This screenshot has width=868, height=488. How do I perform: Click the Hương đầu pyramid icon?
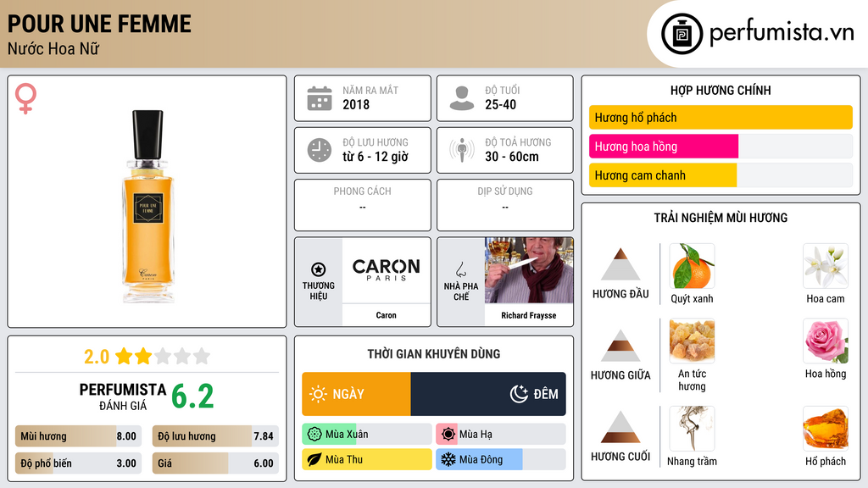(x=620, y=264)
